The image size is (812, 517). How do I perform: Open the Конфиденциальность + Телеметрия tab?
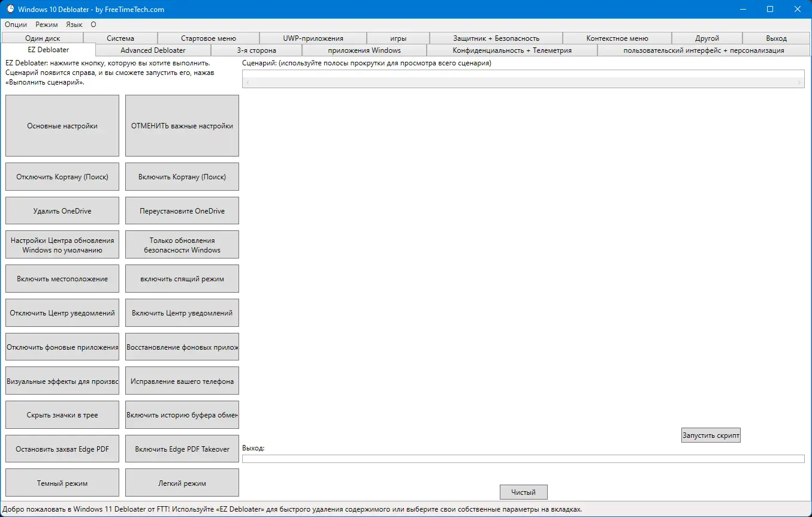[x=512, y=50]
